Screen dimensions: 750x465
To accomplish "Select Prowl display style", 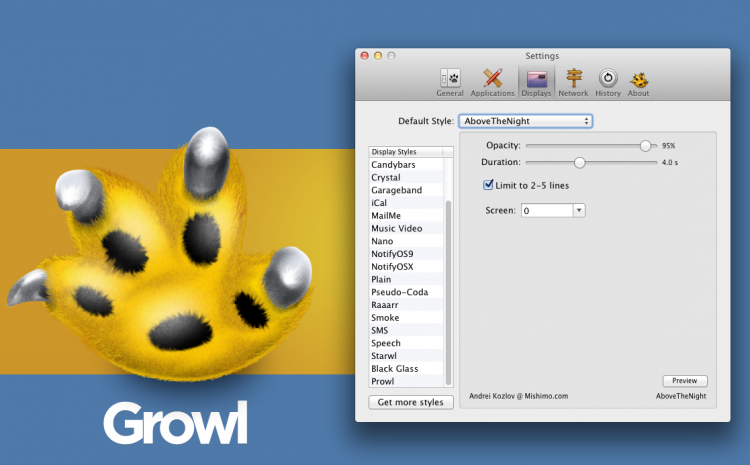I will (406, 381).
